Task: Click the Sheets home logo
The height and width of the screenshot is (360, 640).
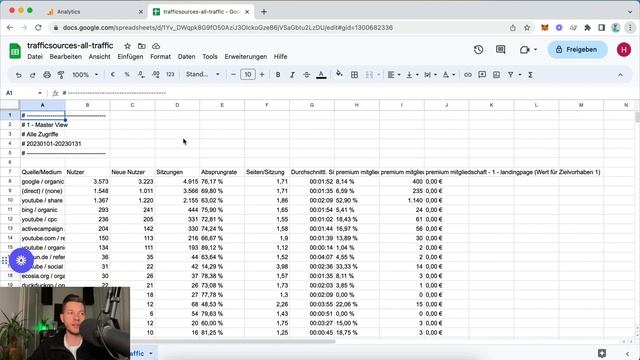Action: coord(15,51)
